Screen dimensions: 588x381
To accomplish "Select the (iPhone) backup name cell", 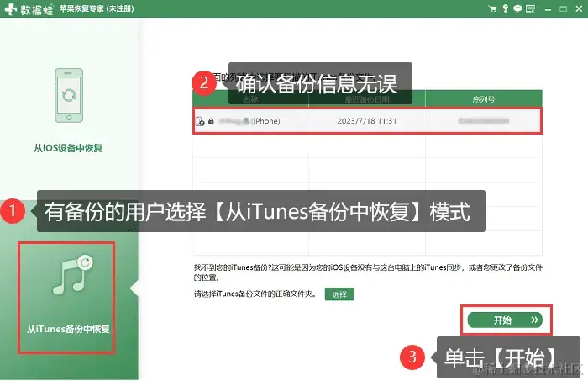I will coord(250,121).
